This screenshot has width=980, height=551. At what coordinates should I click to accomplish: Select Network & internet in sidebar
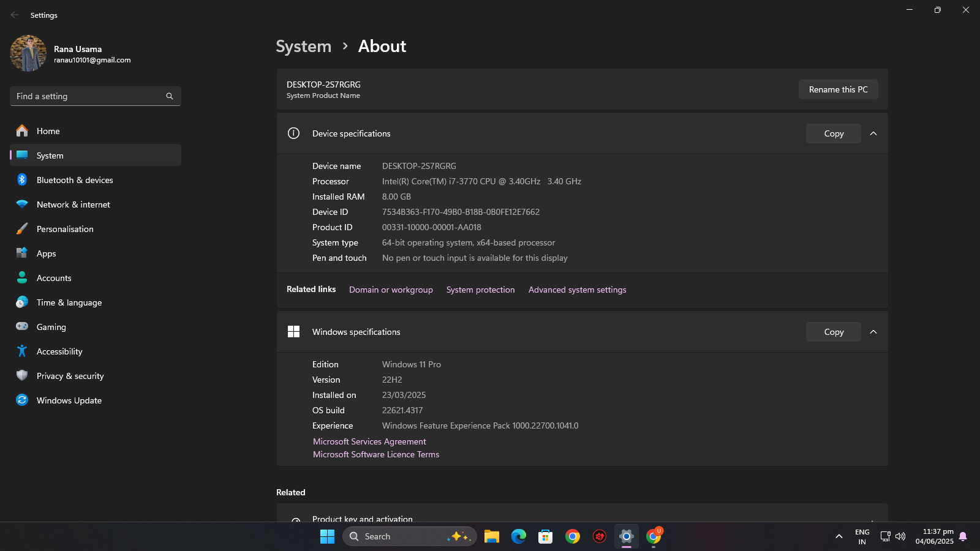[73, 204]
